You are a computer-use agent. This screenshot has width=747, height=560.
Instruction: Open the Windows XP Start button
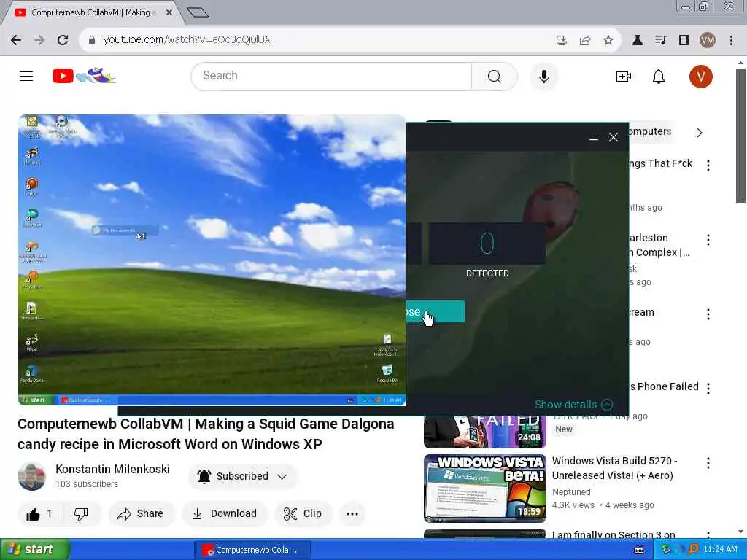pos(35,550)
